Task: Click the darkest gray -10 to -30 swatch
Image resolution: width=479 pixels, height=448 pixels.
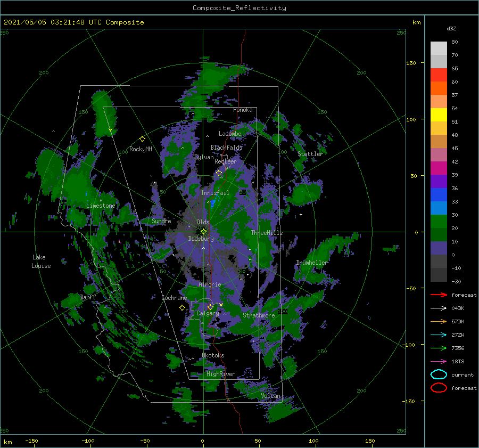Action: pyautogui.click(x=439, y=275)
